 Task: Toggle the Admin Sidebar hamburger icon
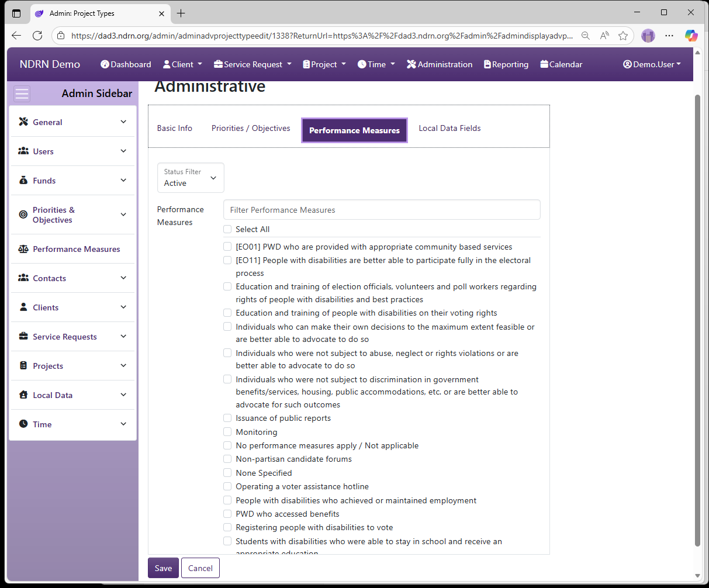22,94
